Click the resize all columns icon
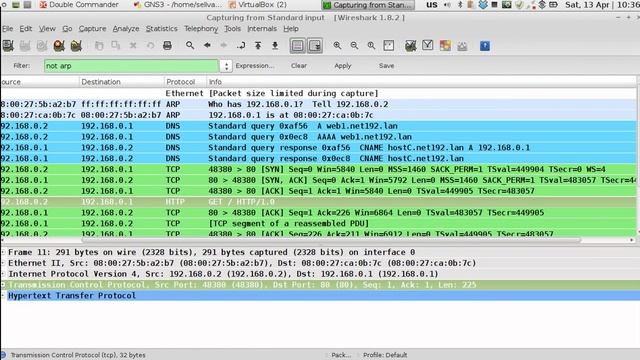Screen dimensions: 640x360 [389, 46]
